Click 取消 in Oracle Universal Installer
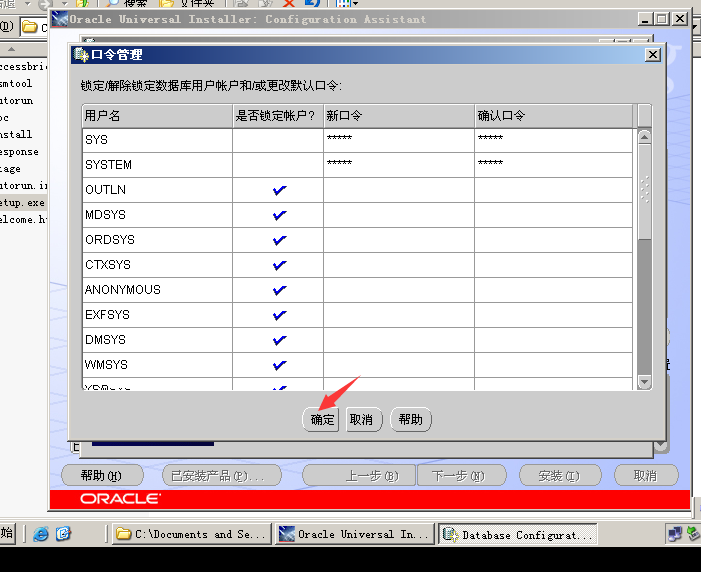The image size is (701, 572). point(646,475)
